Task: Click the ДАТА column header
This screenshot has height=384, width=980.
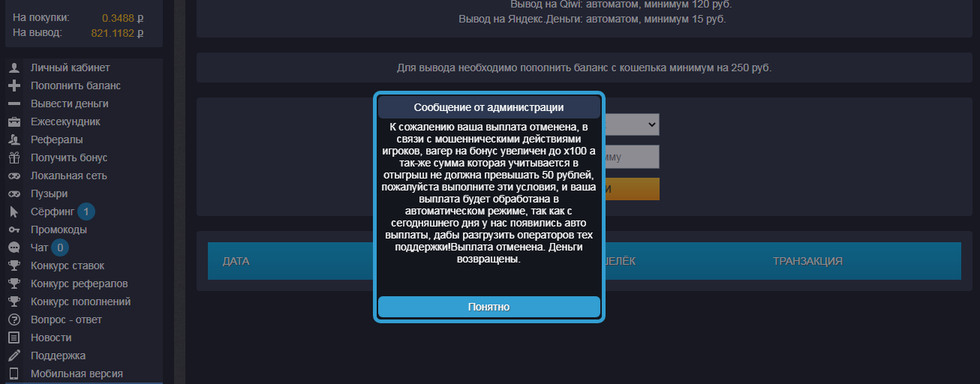Action: tap(236, 261)
